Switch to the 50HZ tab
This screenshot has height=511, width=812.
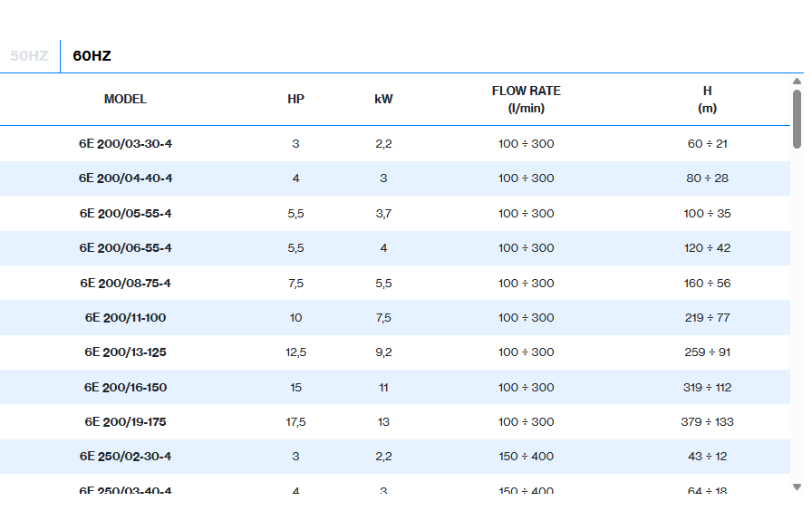click(29, 56)
